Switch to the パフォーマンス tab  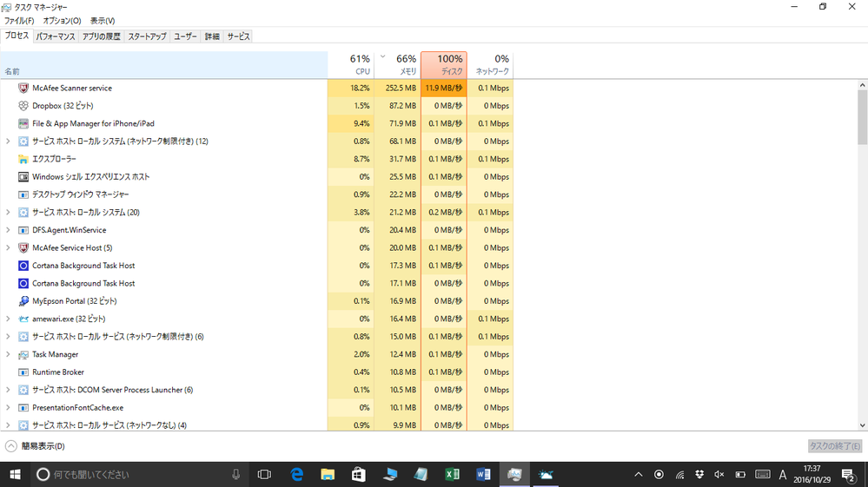[56, 36]
